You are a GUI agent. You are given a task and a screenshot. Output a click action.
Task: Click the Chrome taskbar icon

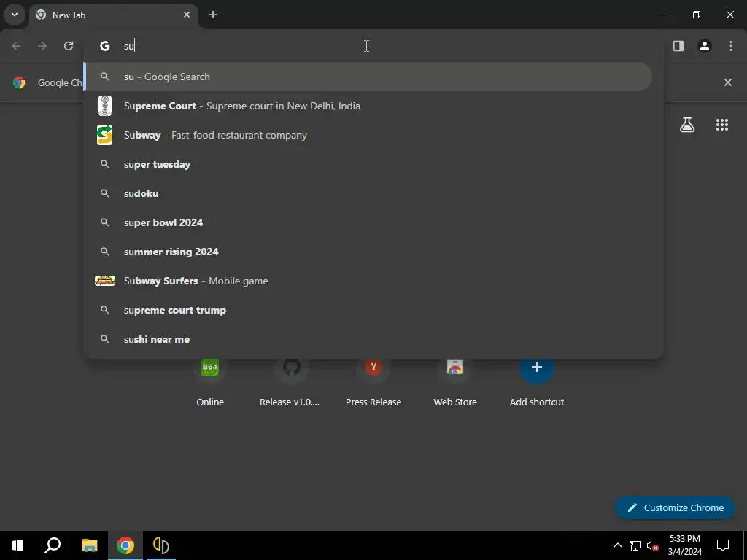coord(125,545)
